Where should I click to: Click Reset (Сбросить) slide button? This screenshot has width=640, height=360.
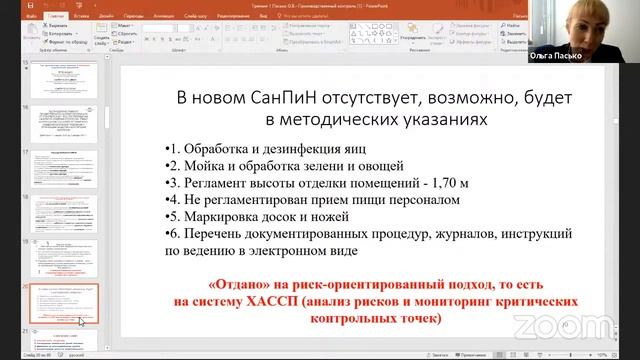tap(124, 33)
